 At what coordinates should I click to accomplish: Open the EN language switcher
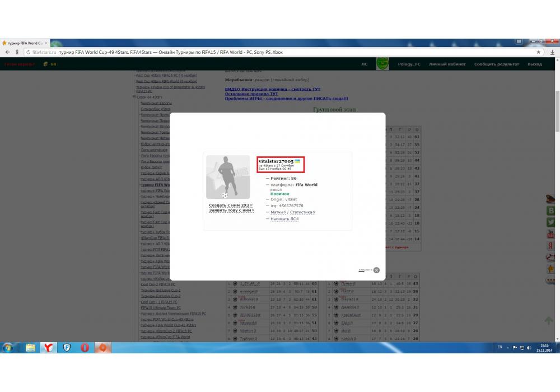click(x=500, y=348)
